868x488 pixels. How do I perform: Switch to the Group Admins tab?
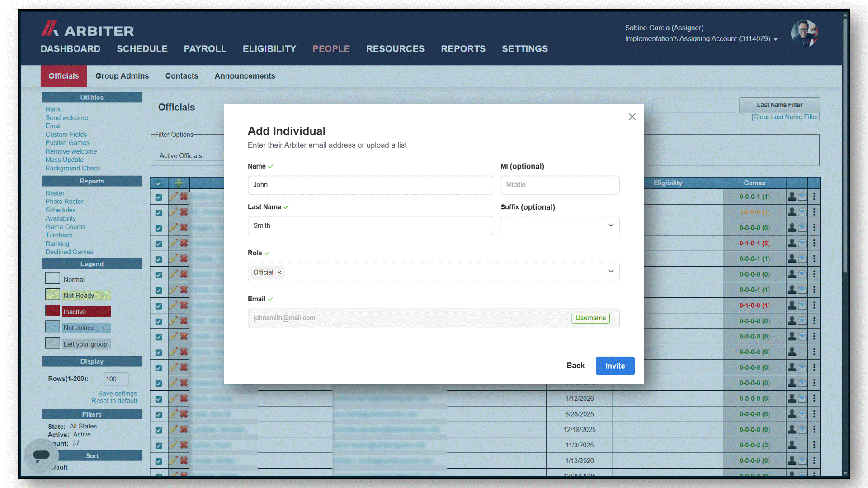tap(122, 76)
